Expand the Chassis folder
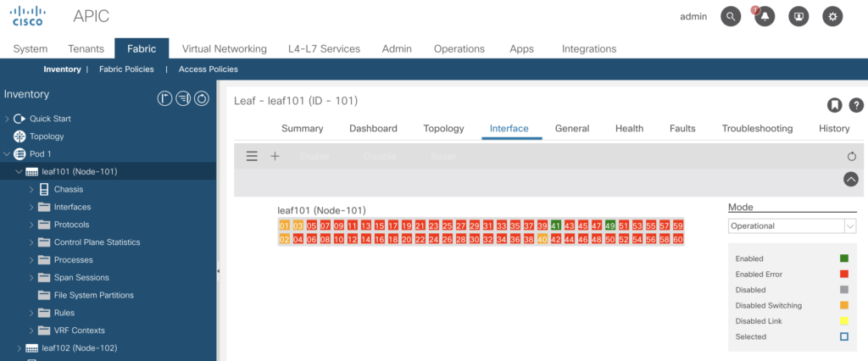This screenshot has height=361, width=868. (31, 189)
